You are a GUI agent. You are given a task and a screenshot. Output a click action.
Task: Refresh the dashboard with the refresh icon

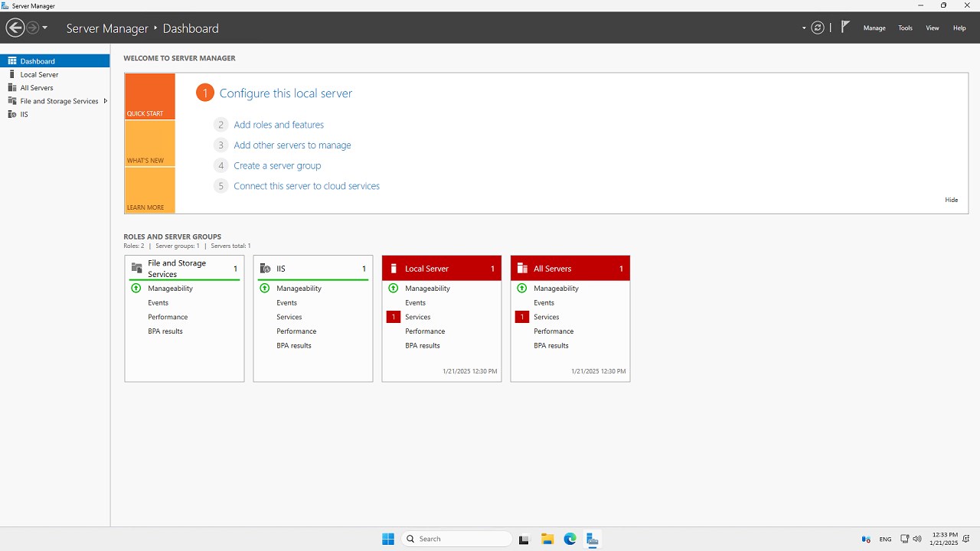(818, 28)
